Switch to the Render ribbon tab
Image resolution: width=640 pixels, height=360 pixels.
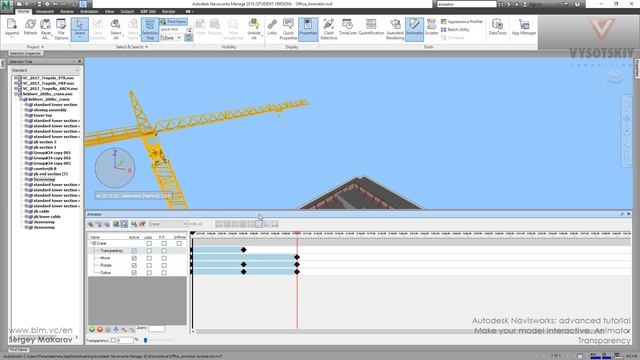click(x=169, y=11)
